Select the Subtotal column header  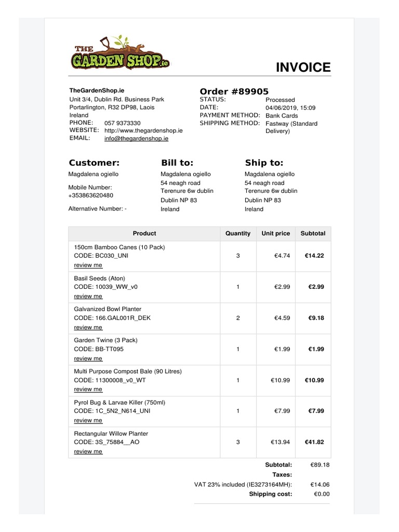[x=313, y=233]
